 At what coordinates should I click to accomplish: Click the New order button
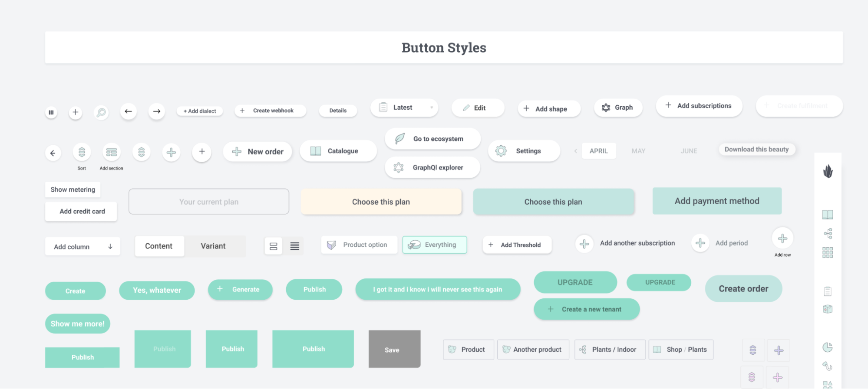coord(257,152)
